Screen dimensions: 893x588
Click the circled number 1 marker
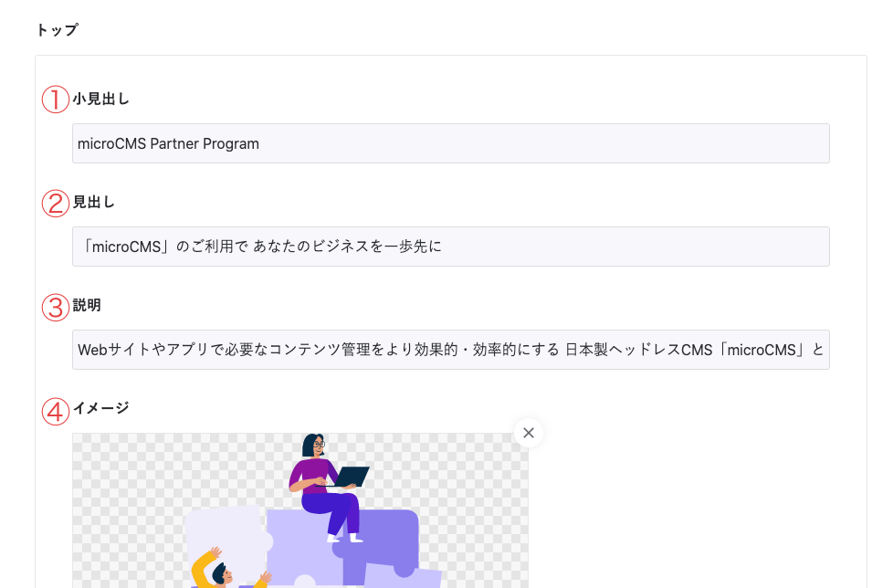[56, 100]
